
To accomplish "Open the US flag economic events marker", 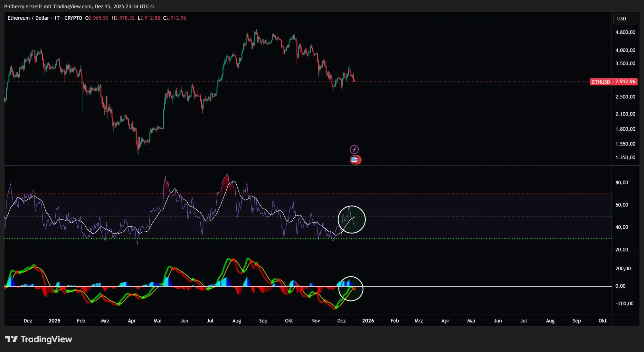I will (x=355, y=160).
